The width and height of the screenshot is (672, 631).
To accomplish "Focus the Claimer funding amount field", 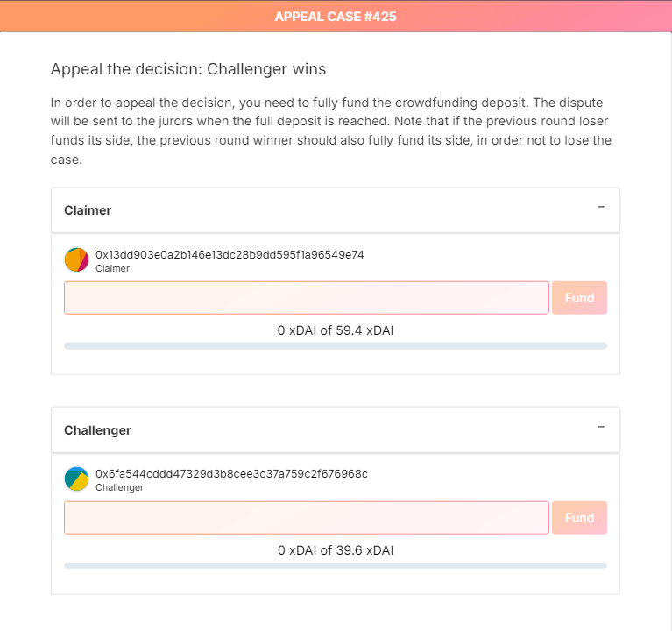I will (307, 298).
